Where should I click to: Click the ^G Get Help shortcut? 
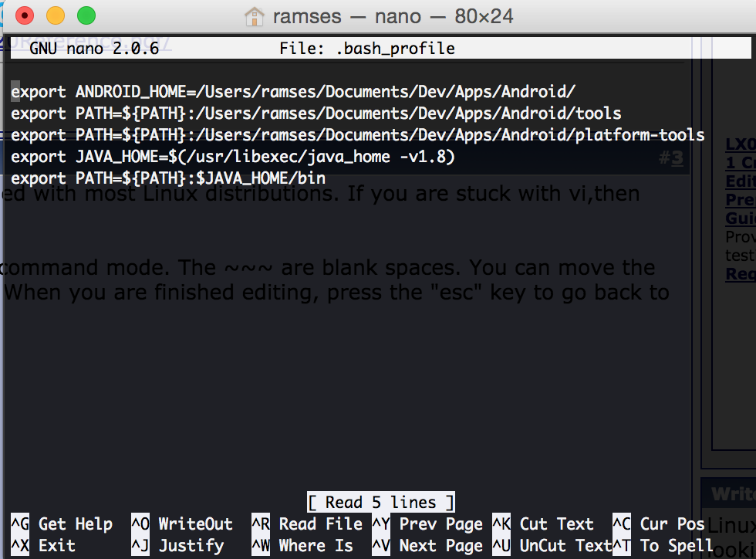click(62, 524)
